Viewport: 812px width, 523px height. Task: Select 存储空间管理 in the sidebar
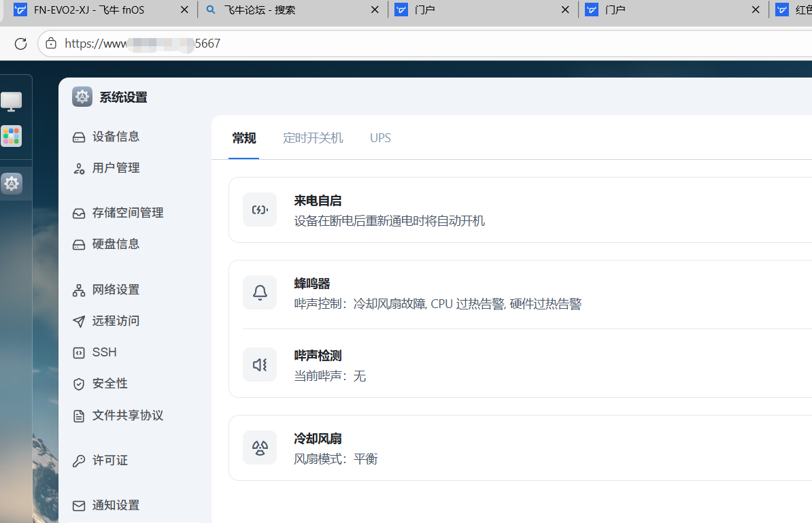click(126, 212)
